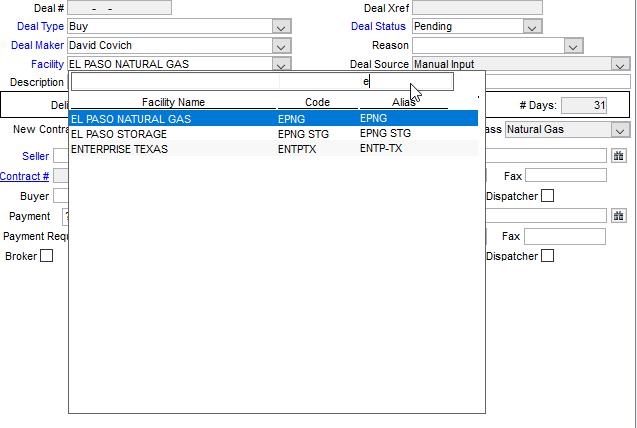Expand the Deal Source dropdown

coord(620,65)
